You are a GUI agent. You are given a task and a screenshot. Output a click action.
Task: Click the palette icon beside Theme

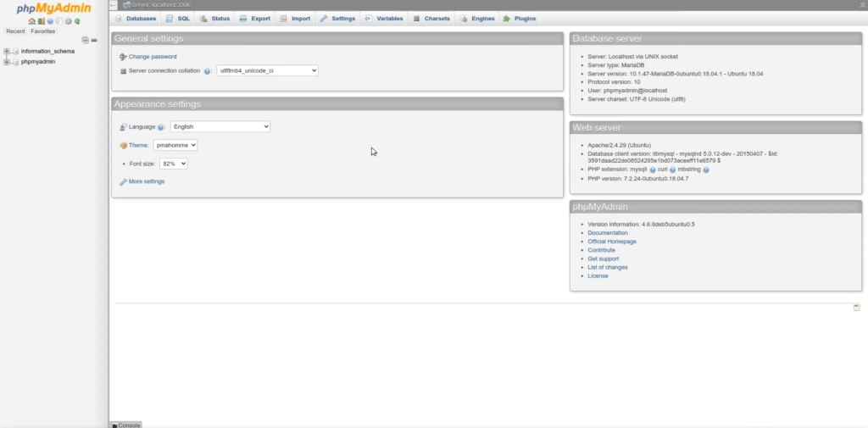pos(124,146)
